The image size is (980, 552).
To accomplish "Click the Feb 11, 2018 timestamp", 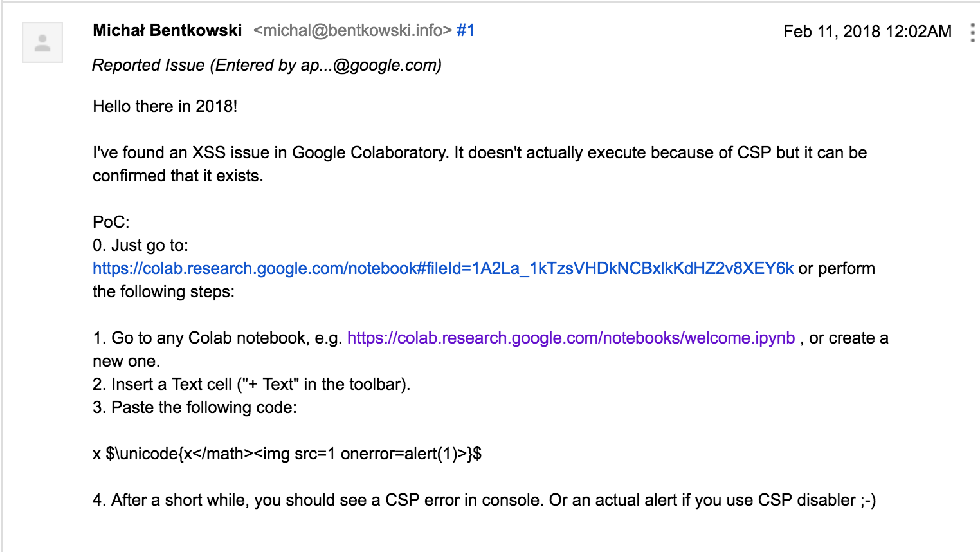I will point(867,32).
